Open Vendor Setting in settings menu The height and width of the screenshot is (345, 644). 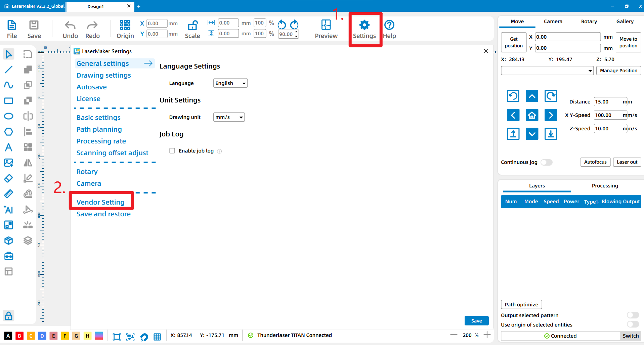[x=100, y=202]
